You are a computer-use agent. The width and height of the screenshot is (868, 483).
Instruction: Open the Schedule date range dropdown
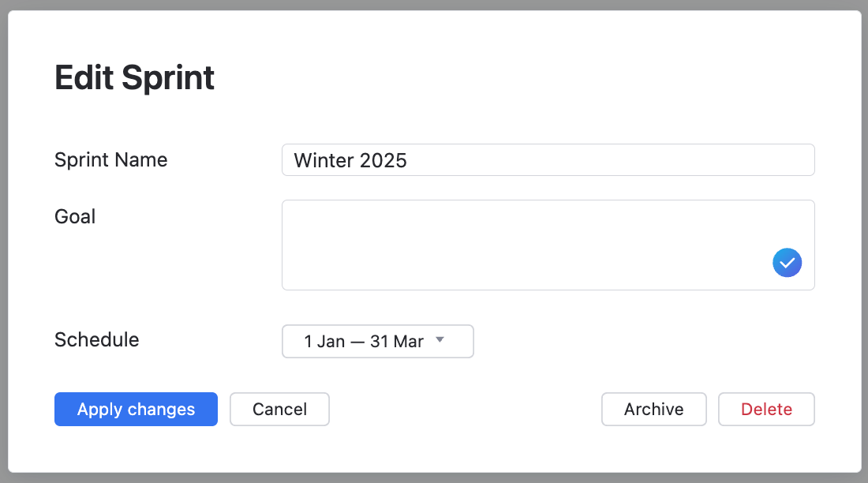tap(377, 341)
